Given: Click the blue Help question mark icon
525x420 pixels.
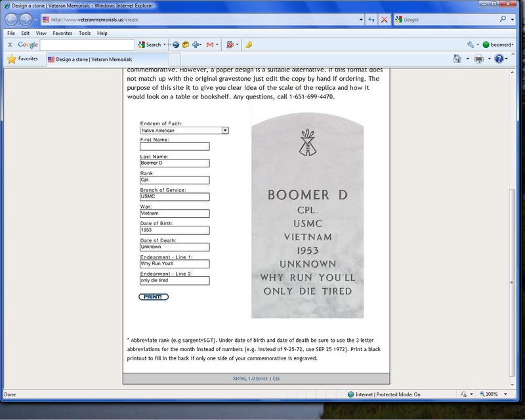Looking at the screenshot, I should click(499, 59).
